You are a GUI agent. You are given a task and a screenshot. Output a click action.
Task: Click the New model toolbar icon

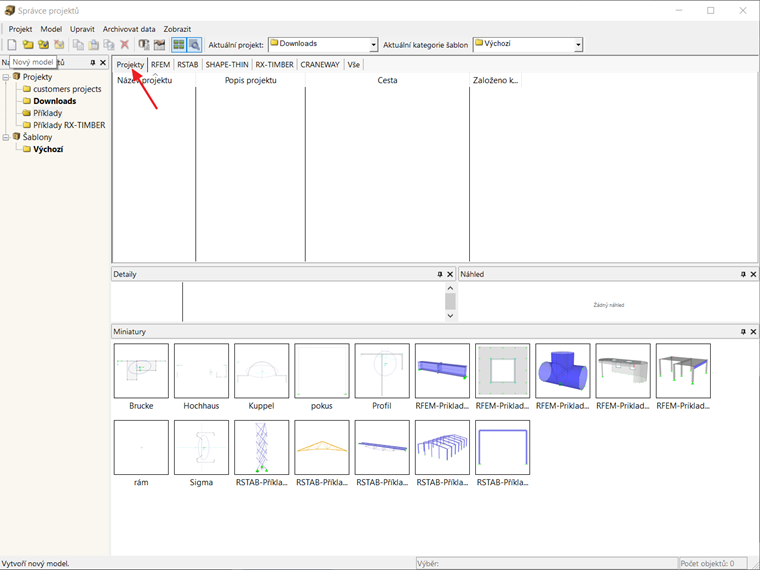pyautogui.click(x=12, y=45)
